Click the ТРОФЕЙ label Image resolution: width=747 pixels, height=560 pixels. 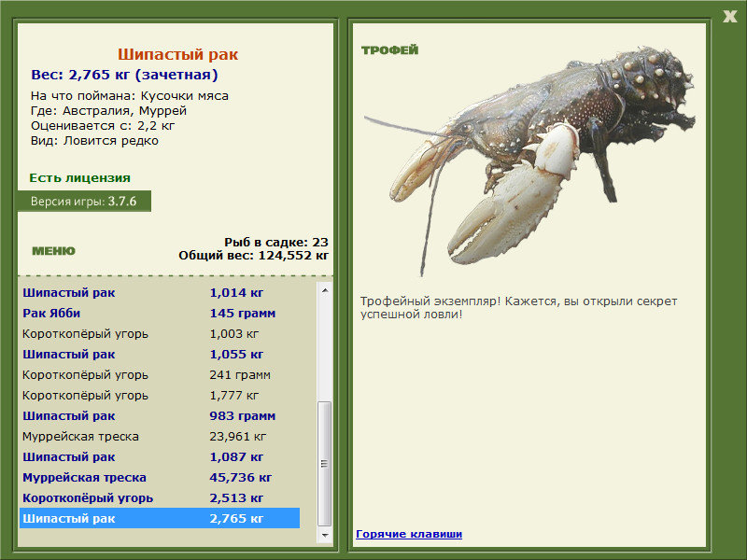389,50
